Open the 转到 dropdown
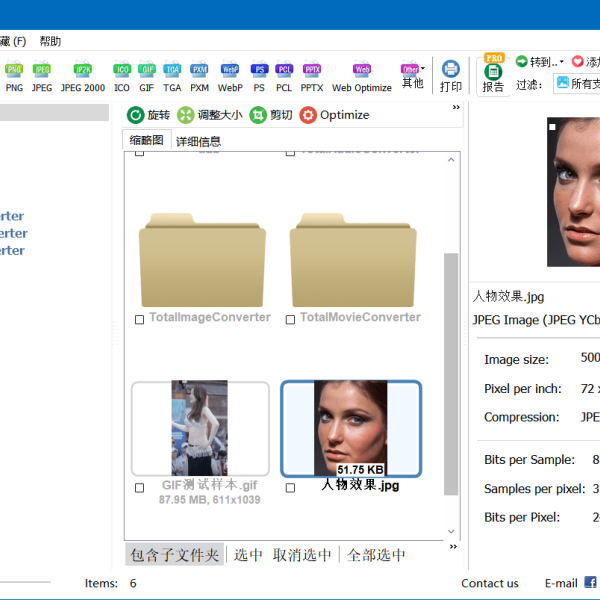Screen dimensions: 600x600 (540, 62)
